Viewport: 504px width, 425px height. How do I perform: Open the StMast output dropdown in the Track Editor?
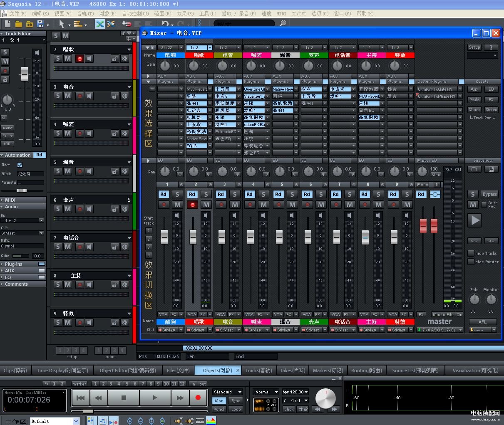coord(22,233)
